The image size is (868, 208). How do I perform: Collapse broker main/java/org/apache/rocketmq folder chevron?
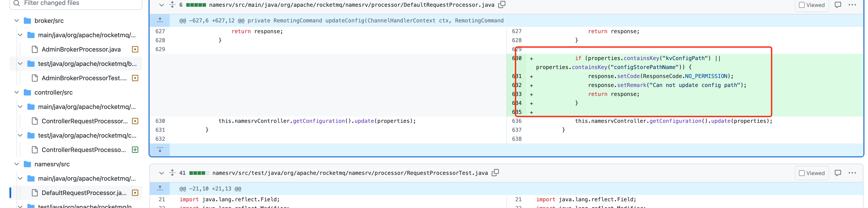tap(20, 35)
